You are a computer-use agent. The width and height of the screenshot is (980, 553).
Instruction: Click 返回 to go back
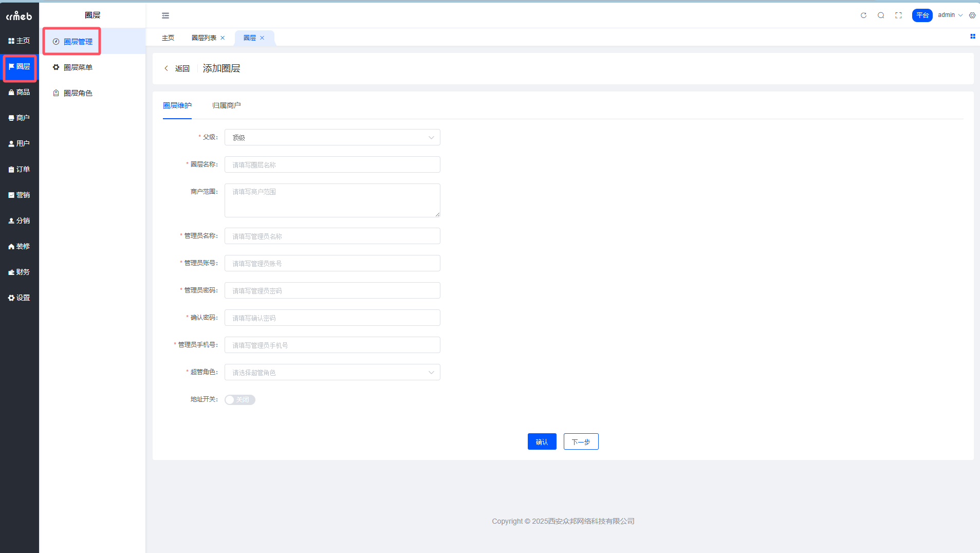coord(177,69)
